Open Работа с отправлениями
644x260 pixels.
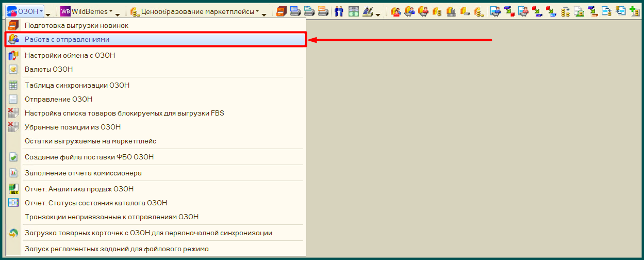(x=155, y=39)
